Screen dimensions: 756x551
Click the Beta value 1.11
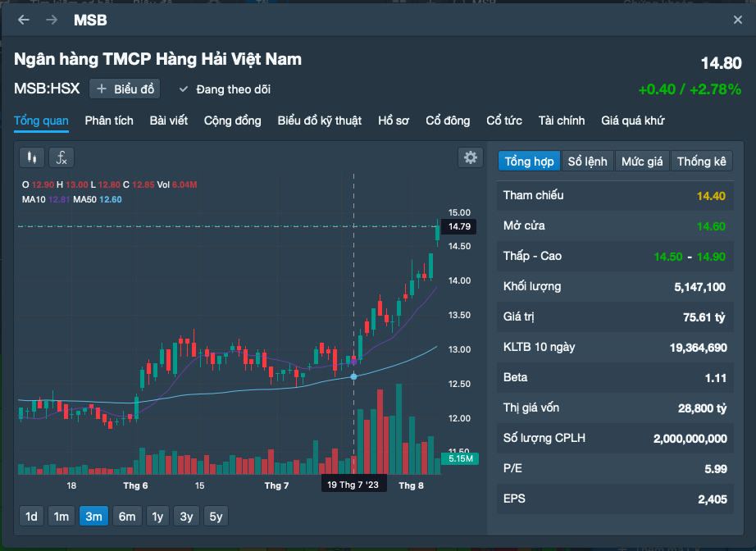tap(716, 378)
